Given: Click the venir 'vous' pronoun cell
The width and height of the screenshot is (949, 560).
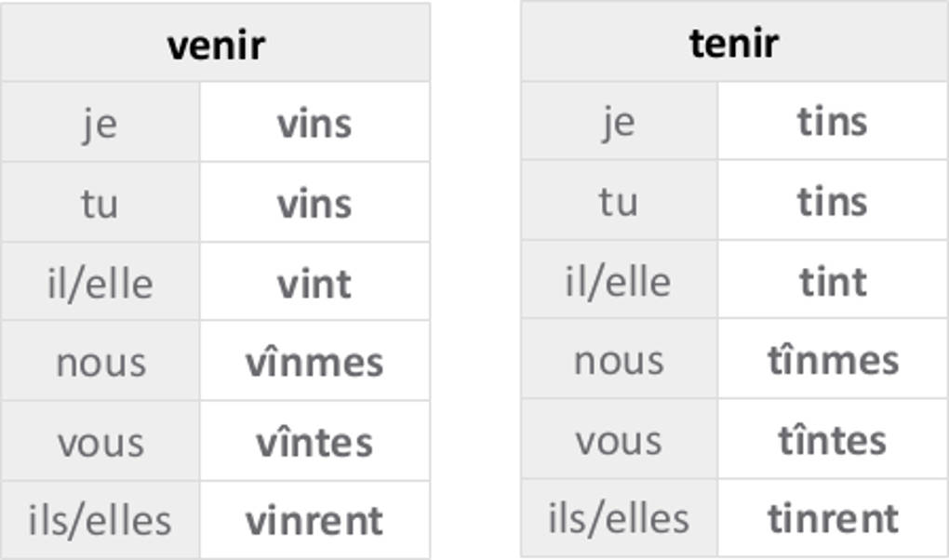Looking at the screenshot, I should [100, 442].
